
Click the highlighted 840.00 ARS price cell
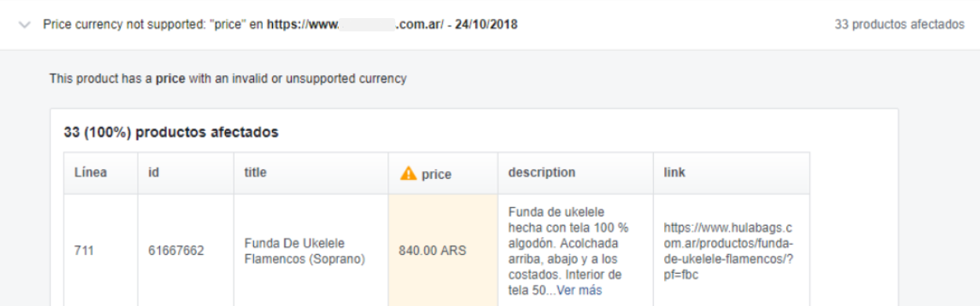point(443,250)
